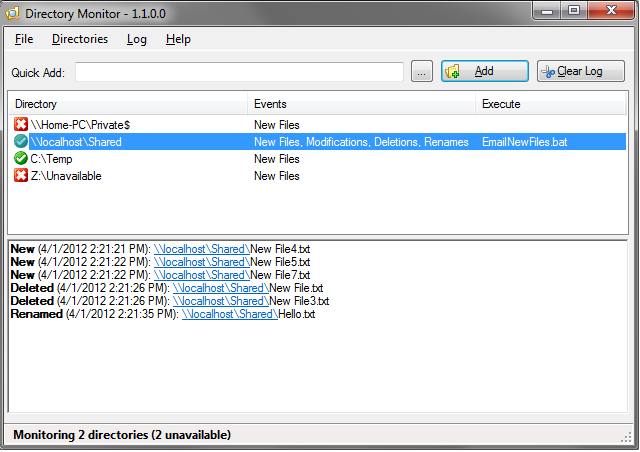
Task: Open link in New File7.txt log entry
Action: coord(202,275)
